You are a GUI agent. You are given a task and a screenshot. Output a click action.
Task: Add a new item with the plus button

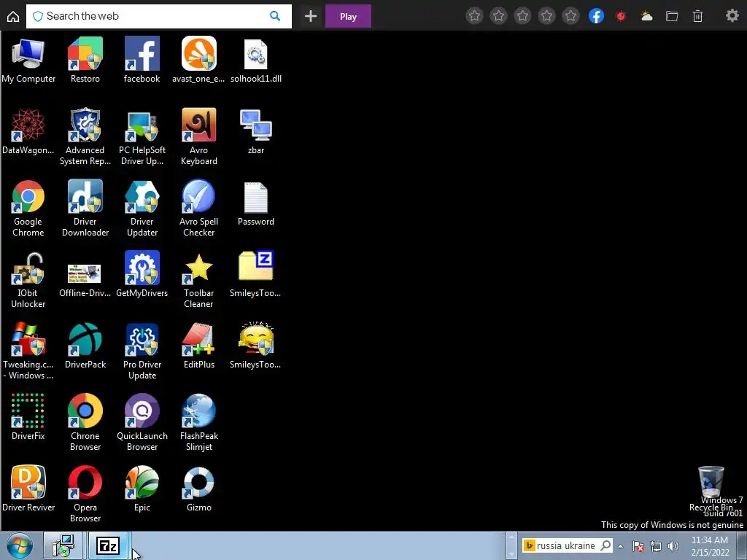(x=311, y=16)
